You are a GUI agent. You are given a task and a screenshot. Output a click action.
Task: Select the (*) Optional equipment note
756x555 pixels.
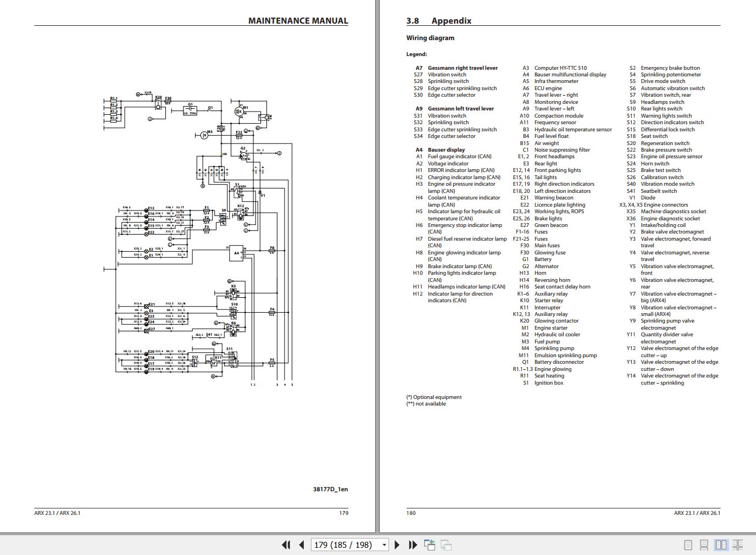pyautogui.click(x=433, y=397)
